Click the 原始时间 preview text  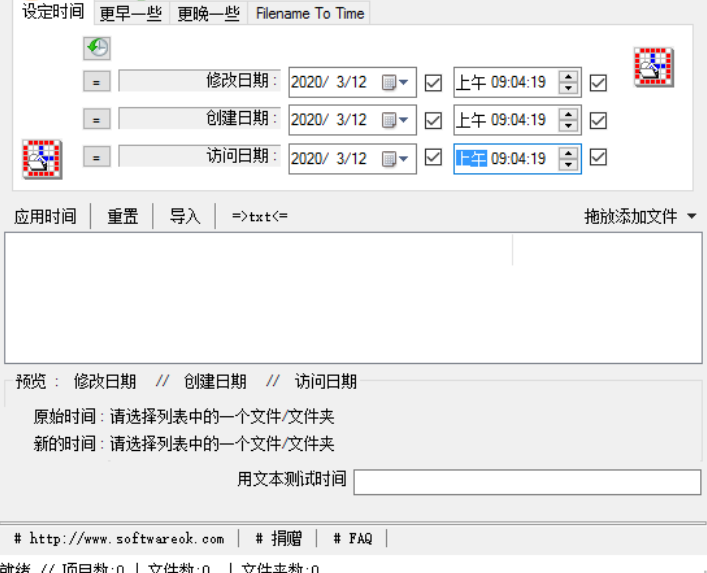point(184,417)
